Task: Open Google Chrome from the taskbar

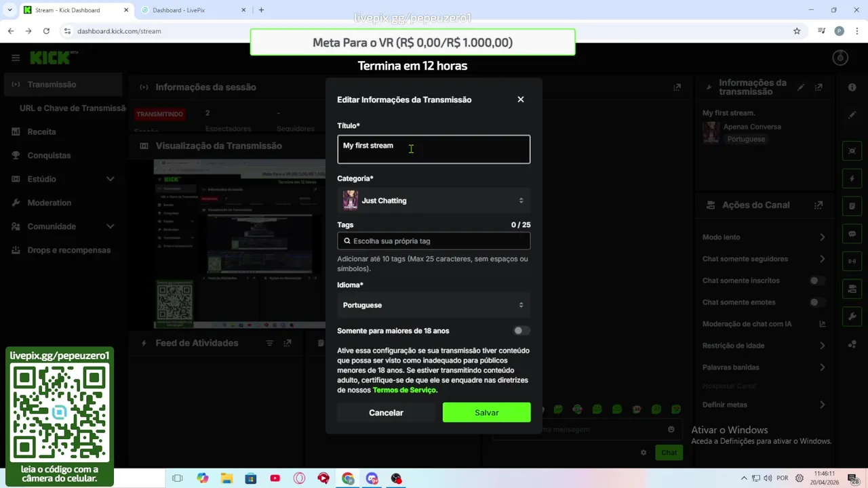Action: 348,479
